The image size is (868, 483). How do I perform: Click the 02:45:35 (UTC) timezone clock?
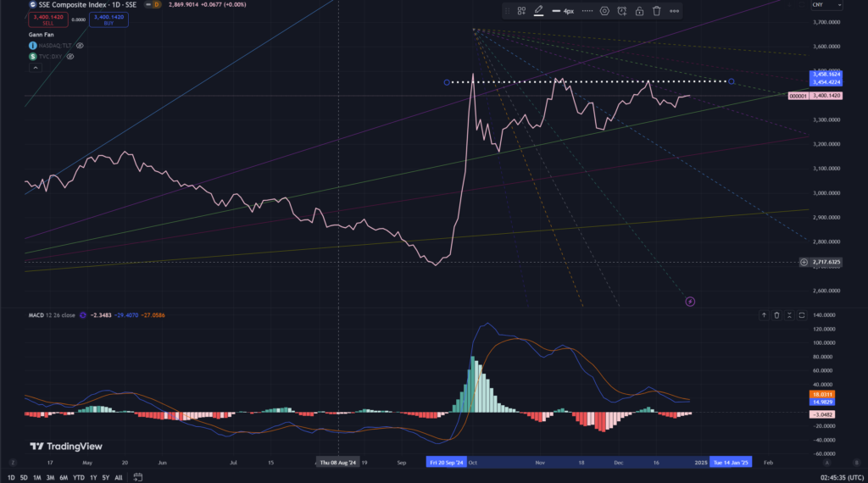pos(842,477)
